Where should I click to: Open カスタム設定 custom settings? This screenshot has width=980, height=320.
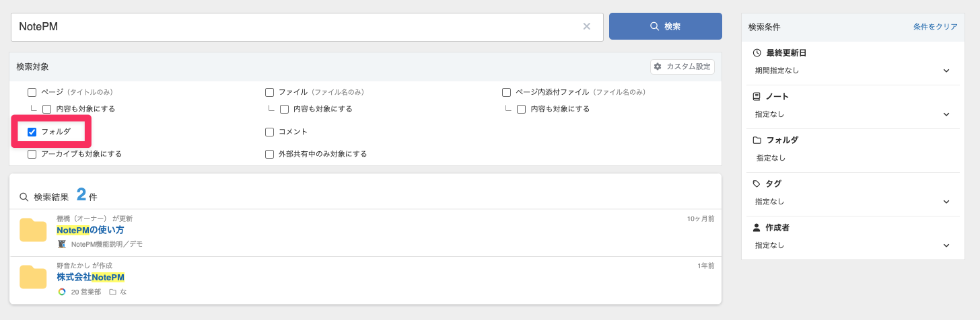682,67
